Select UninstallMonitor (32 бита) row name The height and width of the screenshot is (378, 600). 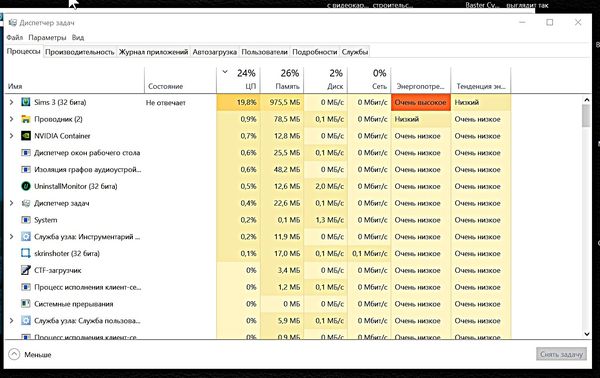coord(76,186)
